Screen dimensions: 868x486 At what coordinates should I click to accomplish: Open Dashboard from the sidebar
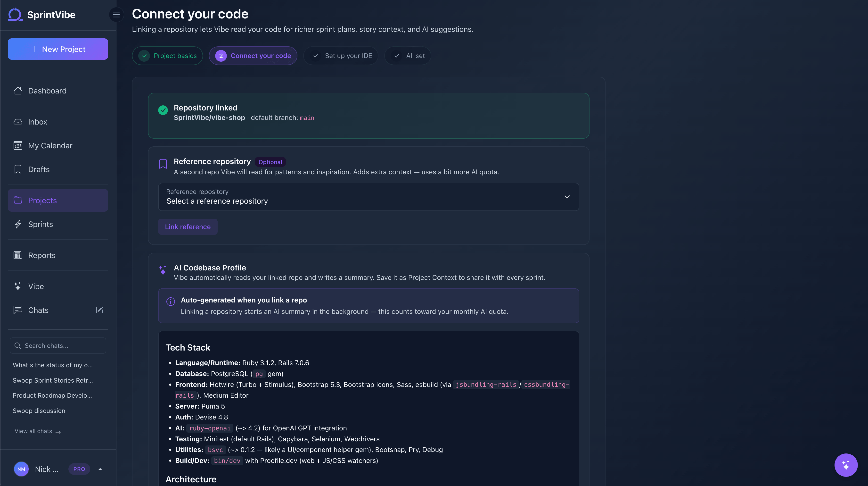click(x=58, y=91)
